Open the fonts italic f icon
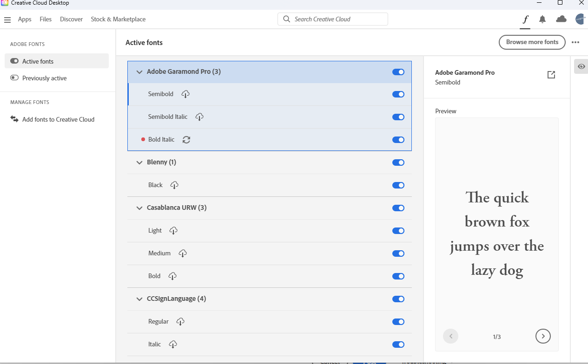The image size is (588, 364). click(x=525, y=19)
